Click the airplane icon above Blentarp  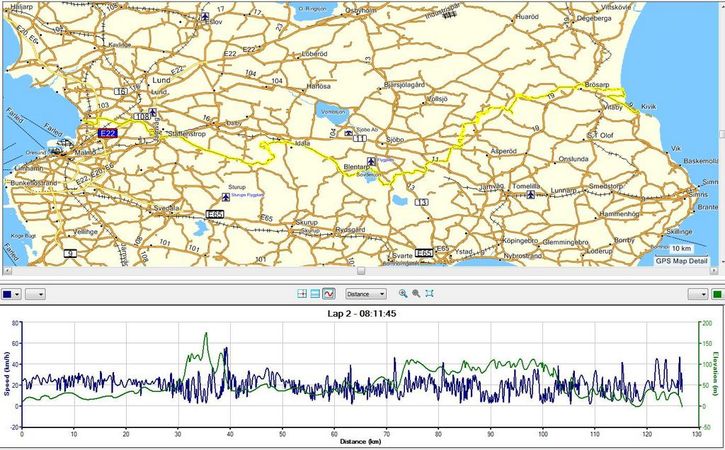371,160
